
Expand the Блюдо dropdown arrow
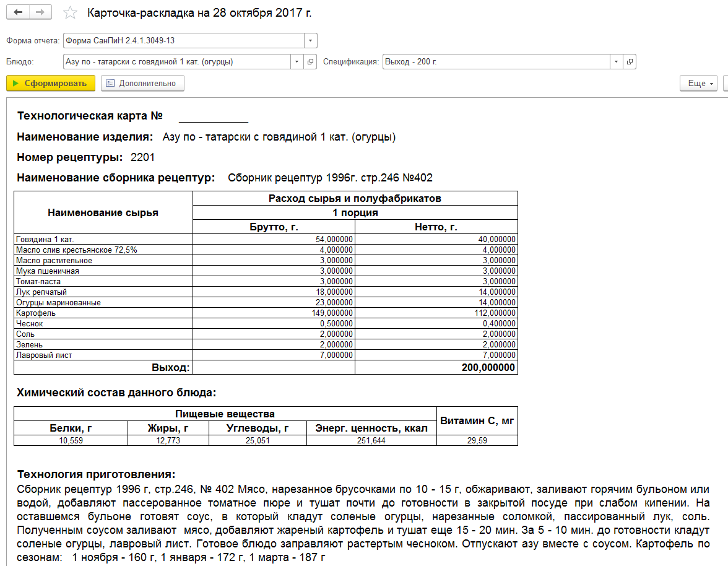(x=297, y=62)
